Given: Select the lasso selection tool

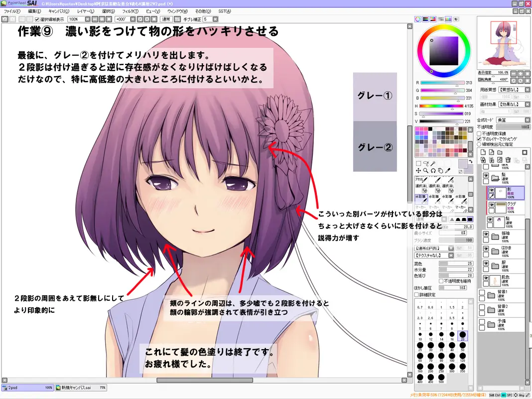Looking at the screenshot, I should (426, 163).
